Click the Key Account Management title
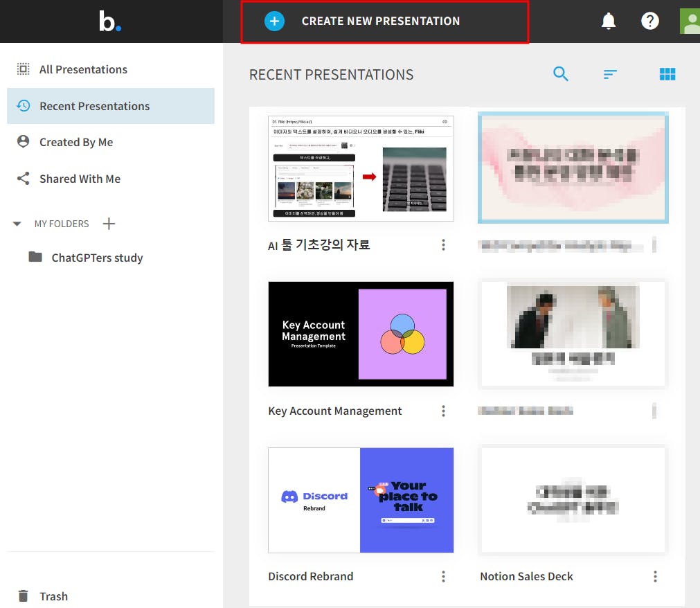The image size is (700, 608). click(335, 411)
